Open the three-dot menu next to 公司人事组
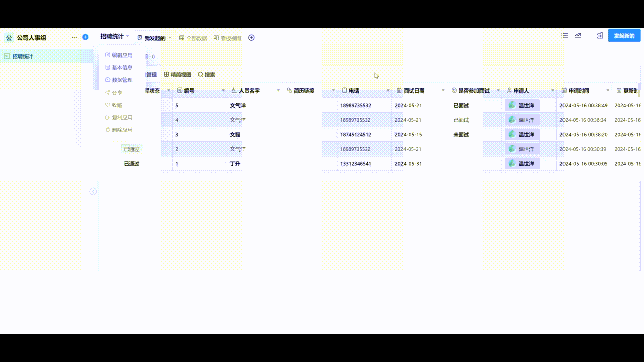Screen dimensions: 644x362 [x=74, y=37]
